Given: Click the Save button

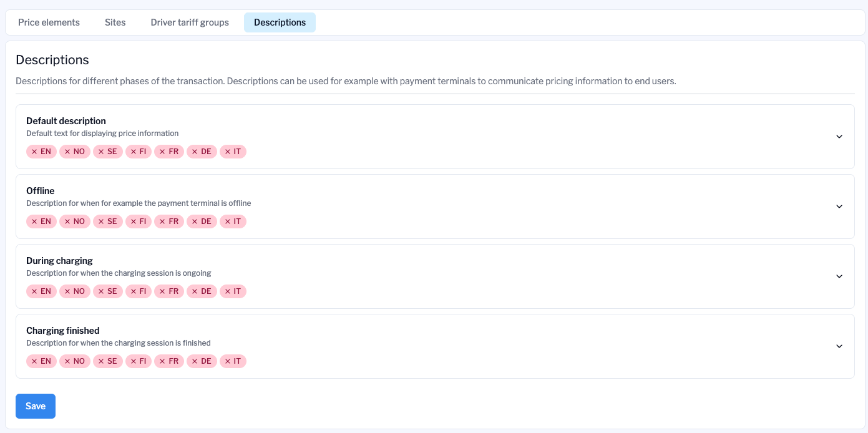Looking at the screenshot, I should (x=36, y=406).
